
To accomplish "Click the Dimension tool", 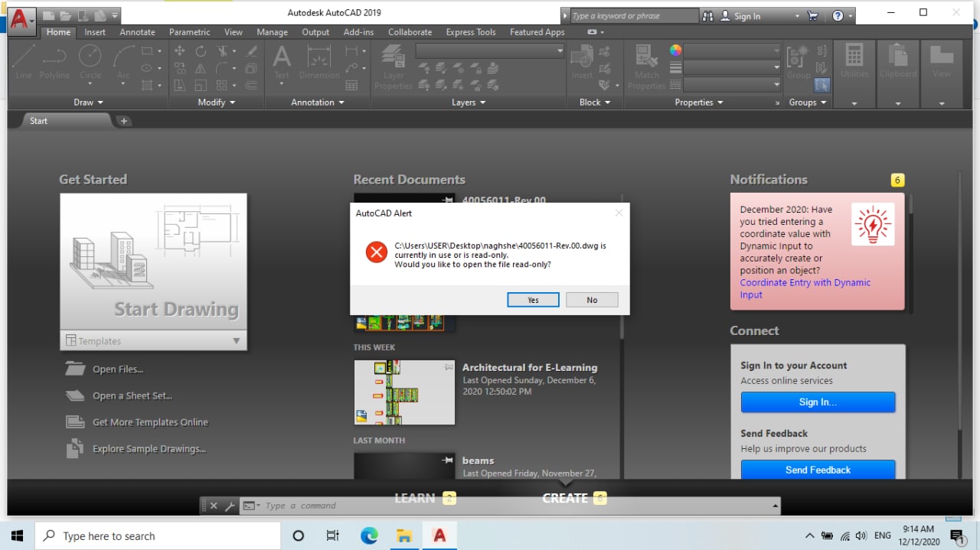I will click(x=319, y=61).
